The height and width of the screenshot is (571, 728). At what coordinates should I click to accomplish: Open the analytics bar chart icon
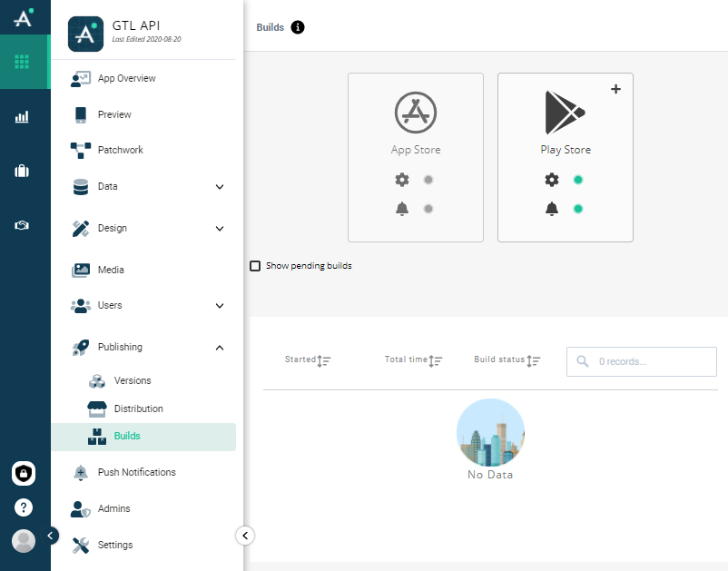coord(22,116)
